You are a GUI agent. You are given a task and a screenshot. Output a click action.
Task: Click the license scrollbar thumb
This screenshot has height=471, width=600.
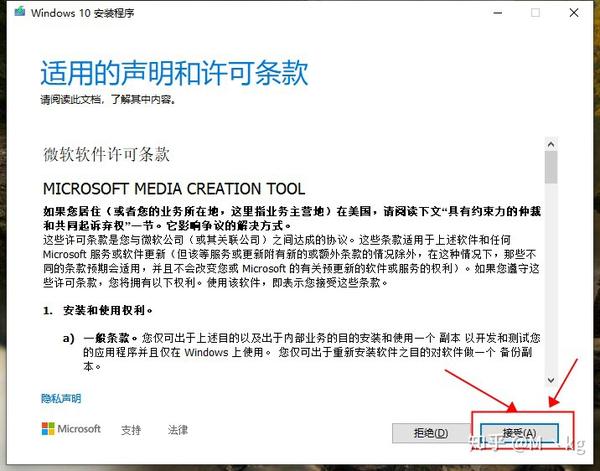tap(551, 167)
